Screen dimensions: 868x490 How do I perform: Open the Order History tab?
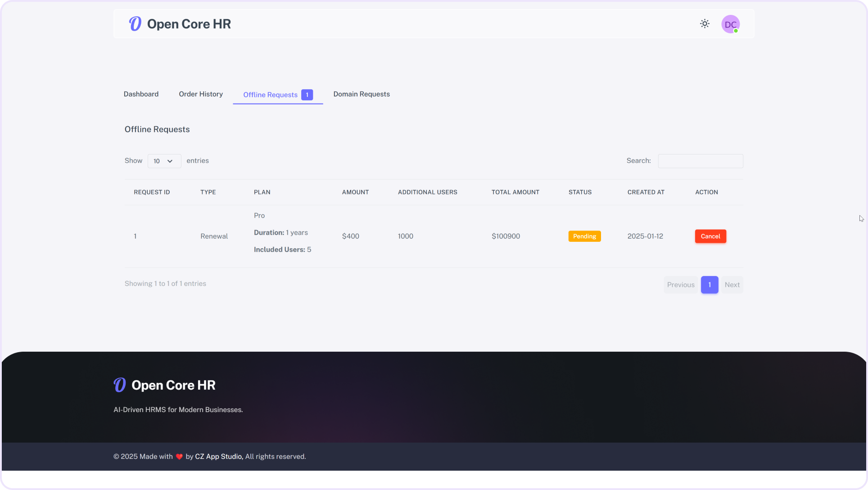click(x=201, y=94)
